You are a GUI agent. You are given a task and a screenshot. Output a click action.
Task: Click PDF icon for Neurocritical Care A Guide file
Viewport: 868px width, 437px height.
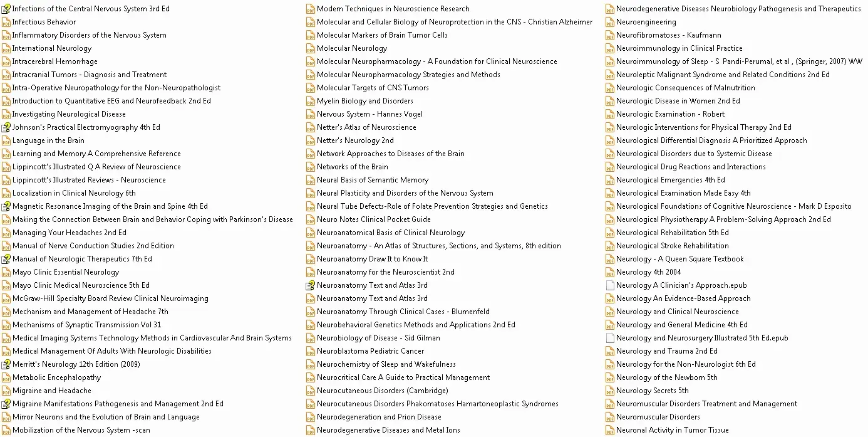310,377
